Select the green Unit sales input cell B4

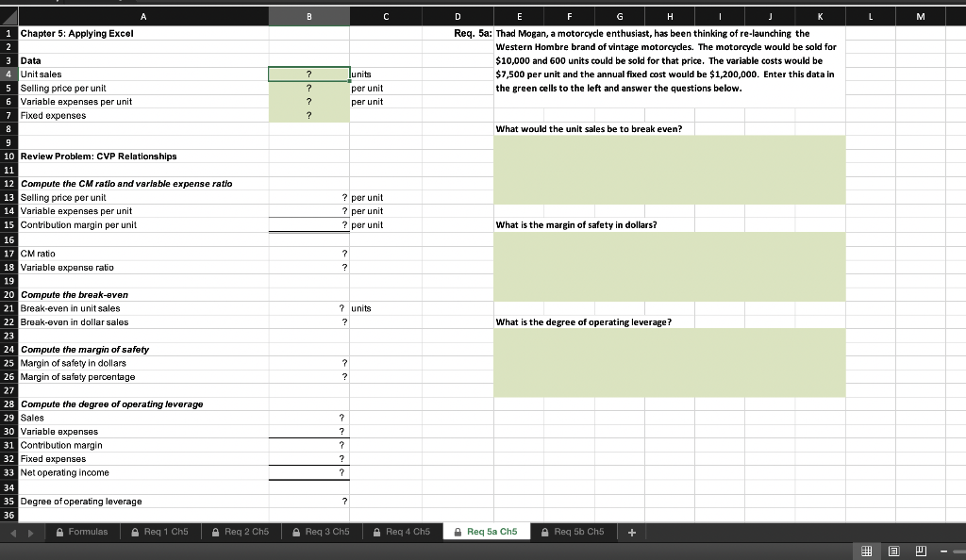click(309, 74)
